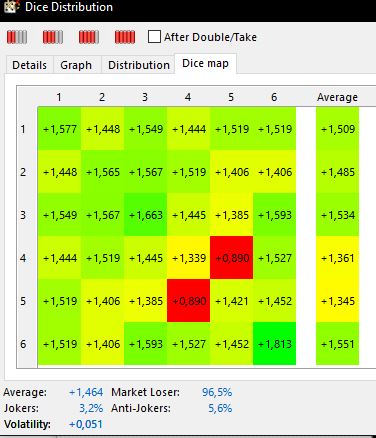Viewport: 376px width, 438px height.
Task: Click the red +0,890 cell in row 5
Action: click(189, 301)
